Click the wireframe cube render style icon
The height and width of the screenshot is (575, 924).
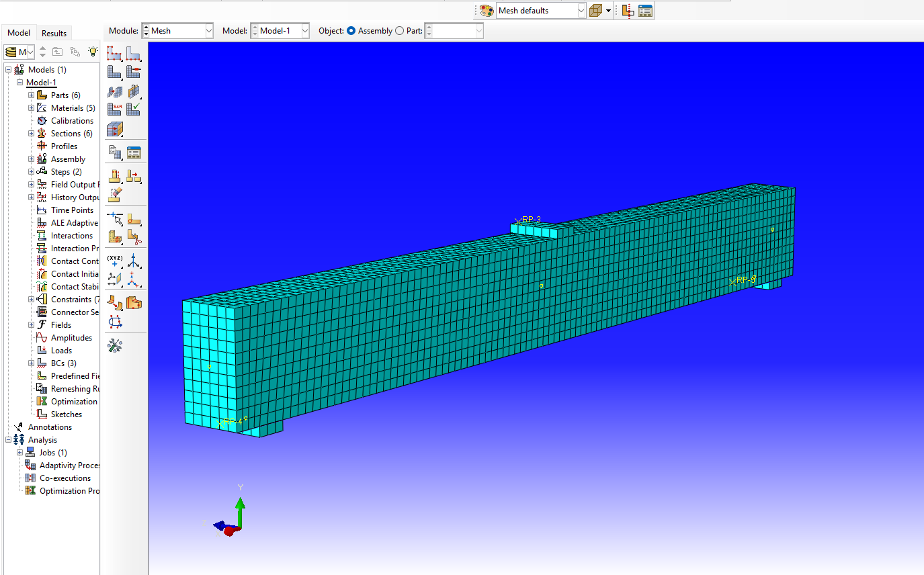tap(595, 11)
